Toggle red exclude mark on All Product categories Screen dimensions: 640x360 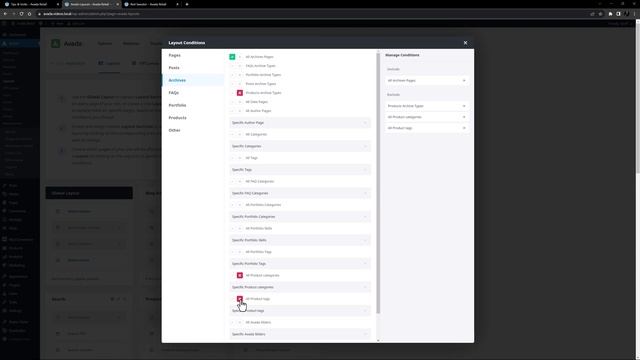point(240,276)
